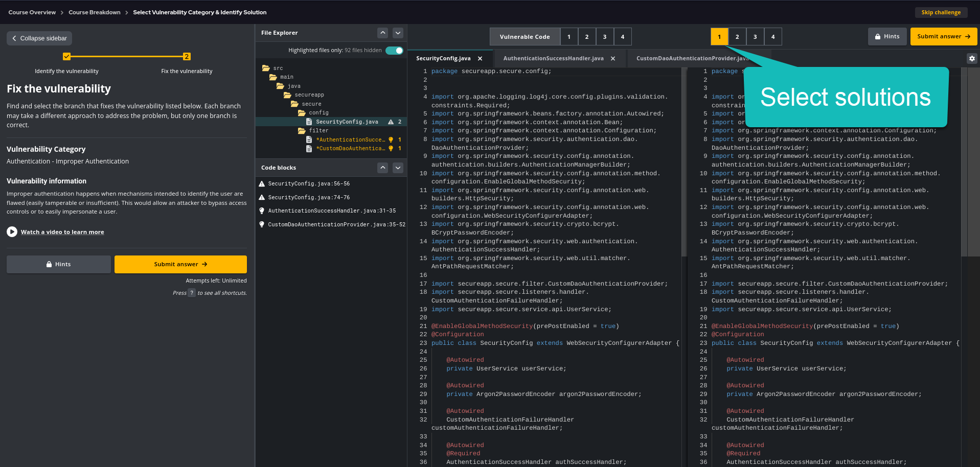Click the Identify the vulnerability step checkbox
This screenshot has width=980, height=467.
coord(67,57)
